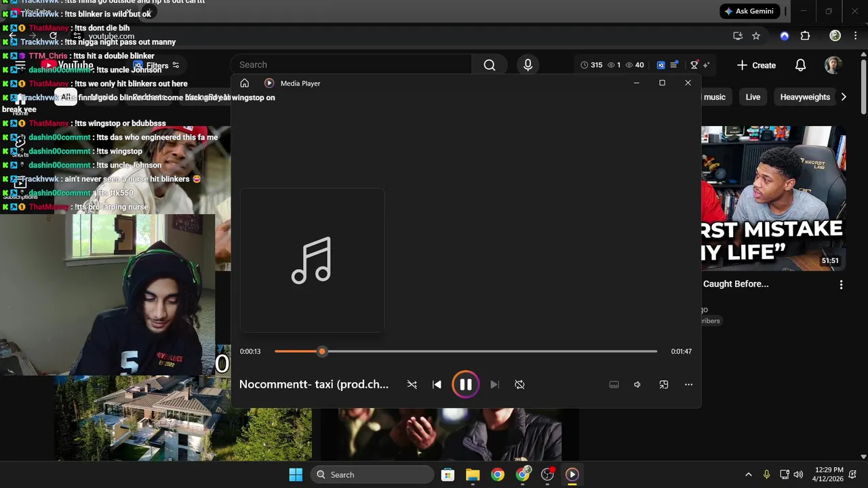Show hidden system tray icons
The width and height of the screenshot is (868, 488).
(749, 474)
